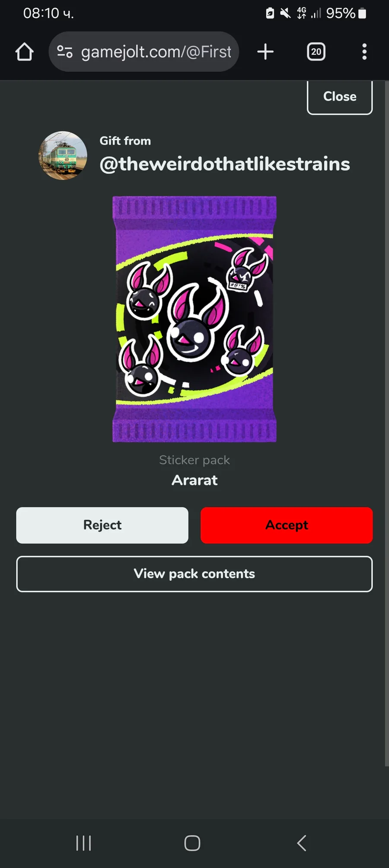Viewport: 389px width, 868px height.
Task: Tap the Android back navigation arrow
Action: tap(302, 843)
